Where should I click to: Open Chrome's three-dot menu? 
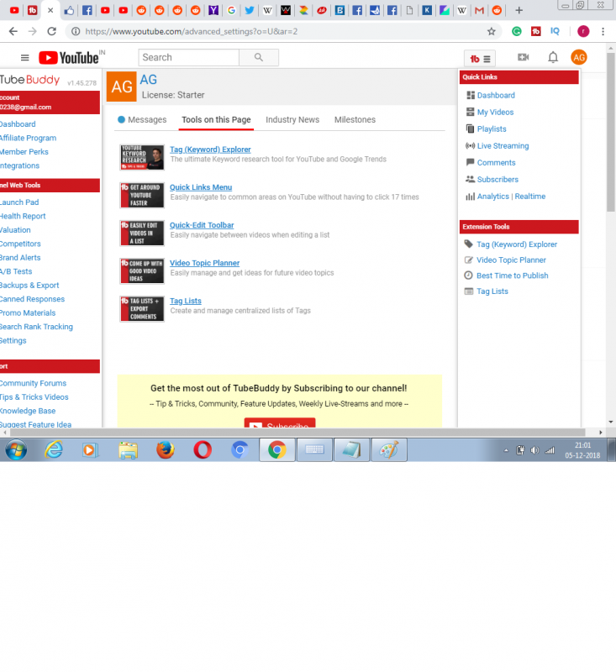click(603, 31)
